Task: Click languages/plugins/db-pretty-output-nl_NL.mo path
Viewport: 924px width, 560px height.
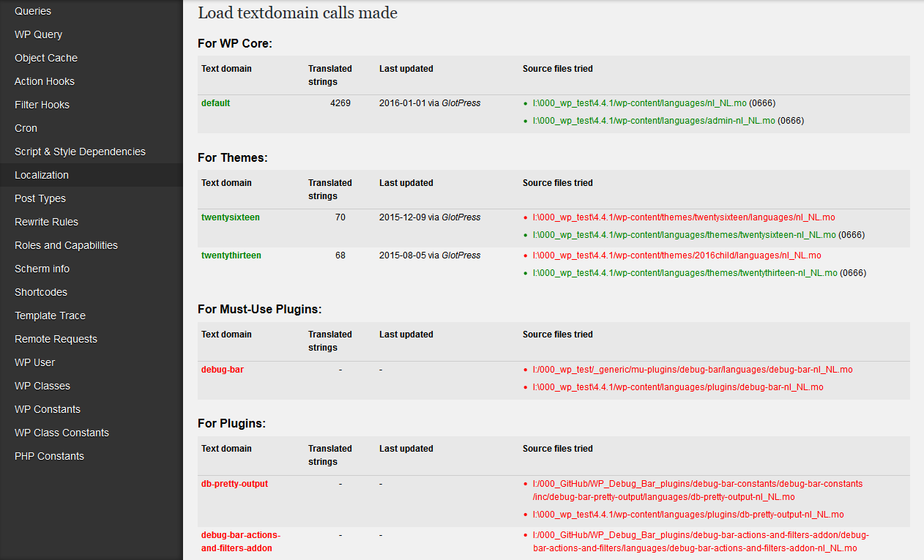Action: (688, 515)
